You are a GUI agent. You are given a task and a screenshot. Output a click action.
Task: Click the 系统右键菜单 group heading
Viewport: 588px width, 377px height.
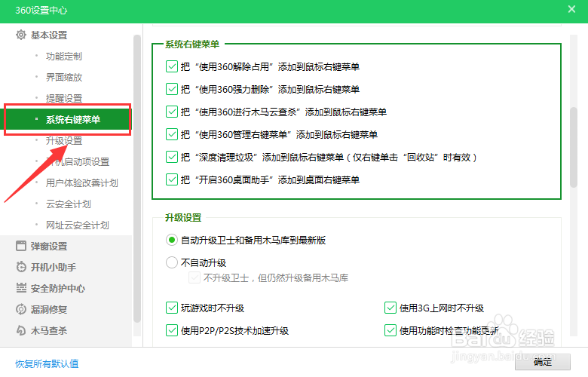click(192, 44)
